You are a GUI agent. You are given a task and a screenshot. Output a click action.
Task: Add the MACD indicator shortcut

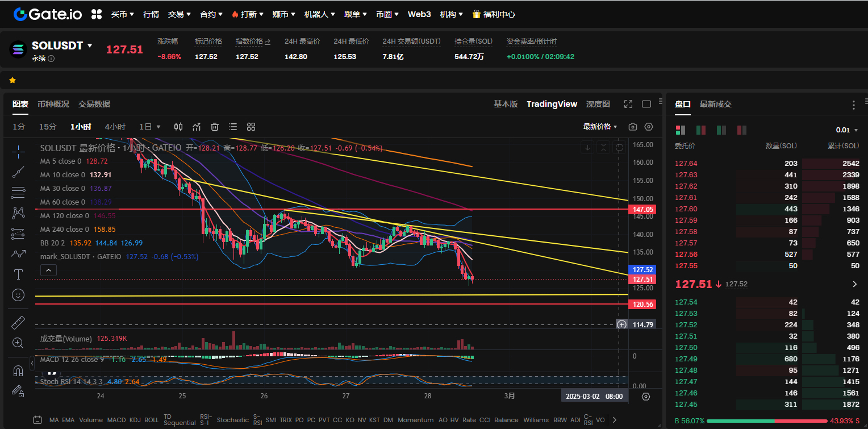(116, 420)
